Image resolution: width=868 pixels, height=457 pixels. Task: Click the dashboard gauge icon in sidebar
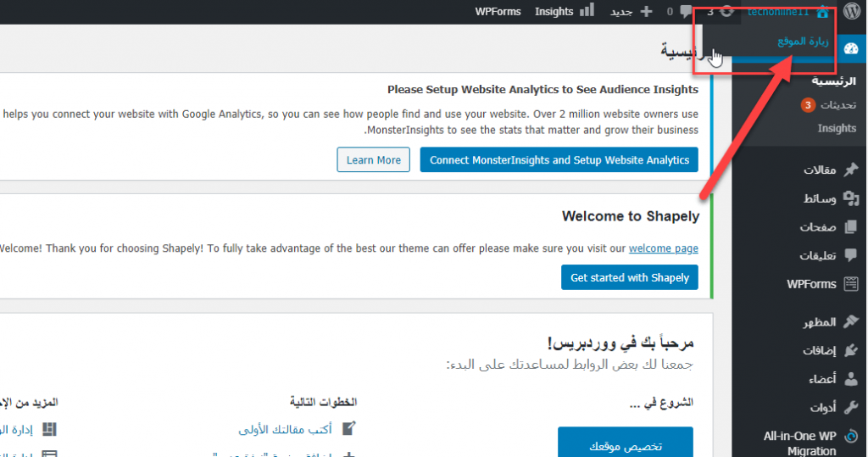click(851, 48)
